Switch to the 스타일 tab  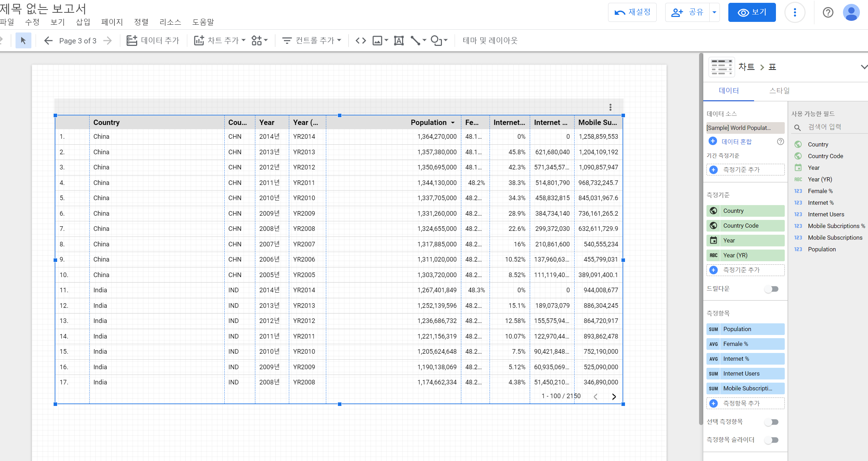(779, 91)
